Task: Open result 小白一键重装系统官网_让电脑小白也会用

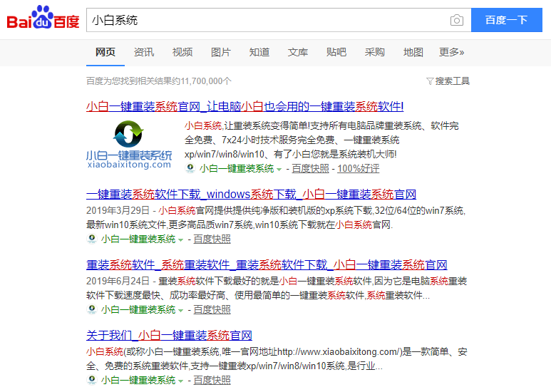Action: click(245, 106)
